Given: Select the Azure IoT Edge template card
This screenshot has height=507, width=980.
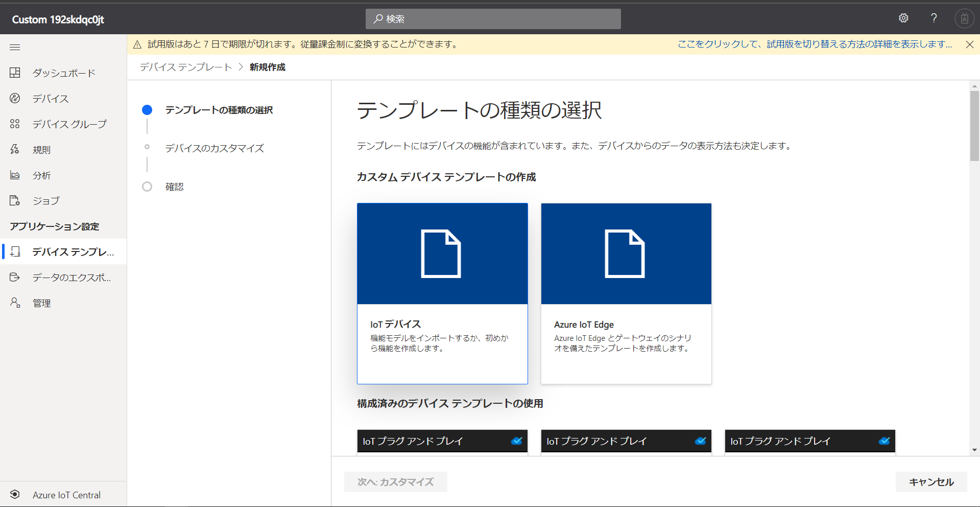Looking at the screenshot, I should tap(626, 293).
